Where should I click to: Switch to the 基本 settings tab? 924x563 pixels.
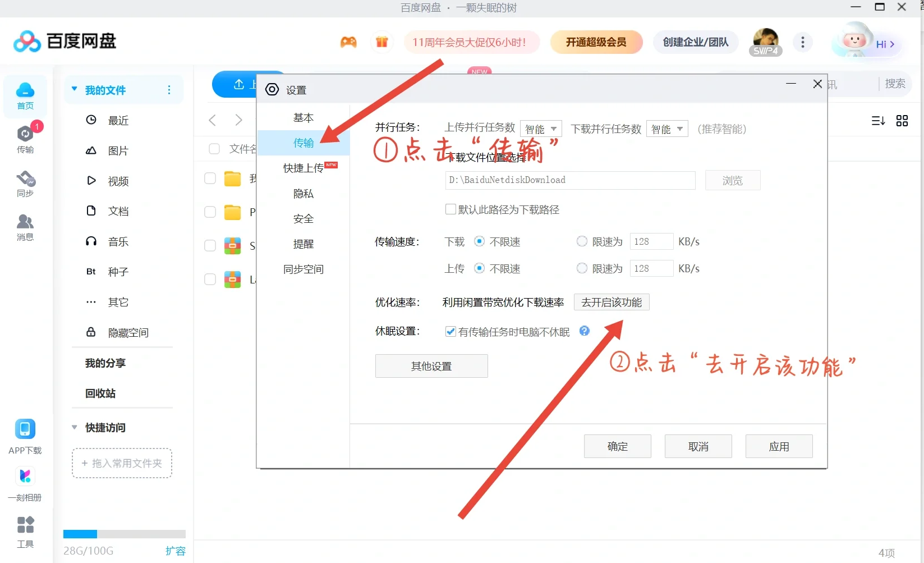click(303, 117)
